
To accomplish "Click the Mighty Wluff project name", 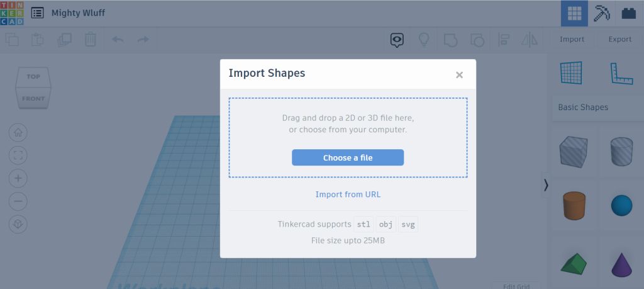I will 79,13.
